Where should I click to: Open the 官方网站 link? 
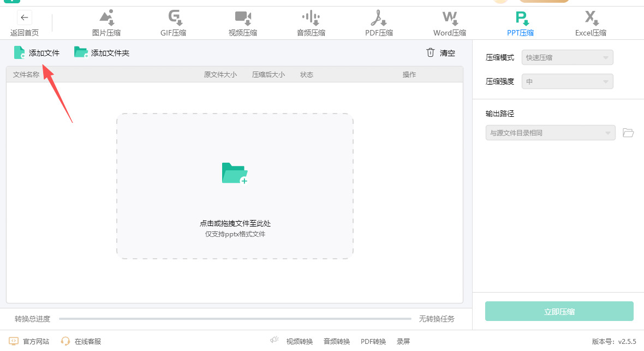click(29, 341)
